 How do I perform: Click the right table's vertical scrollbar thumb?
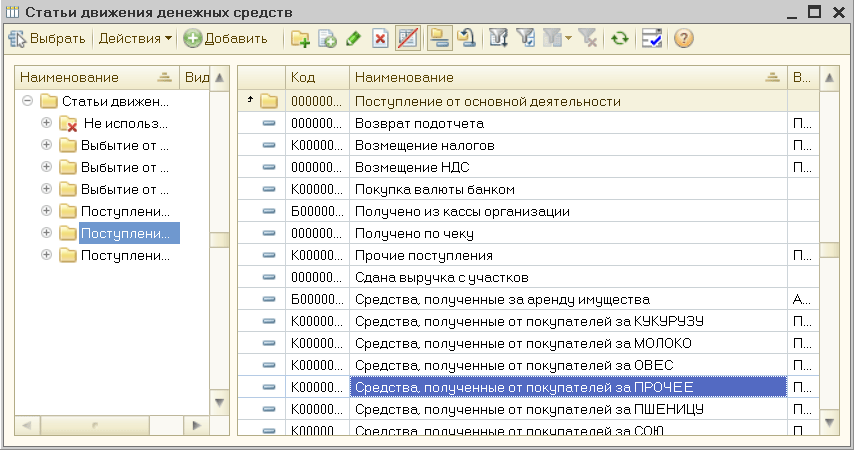pos(827,250)
